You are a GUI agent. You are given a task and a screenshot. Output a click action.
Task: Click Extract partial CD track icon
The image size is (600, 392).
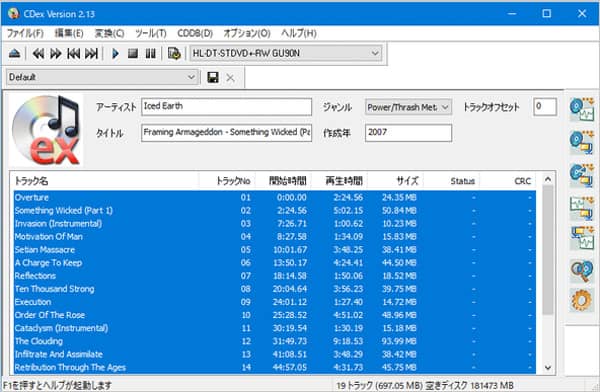pos(582,175)
